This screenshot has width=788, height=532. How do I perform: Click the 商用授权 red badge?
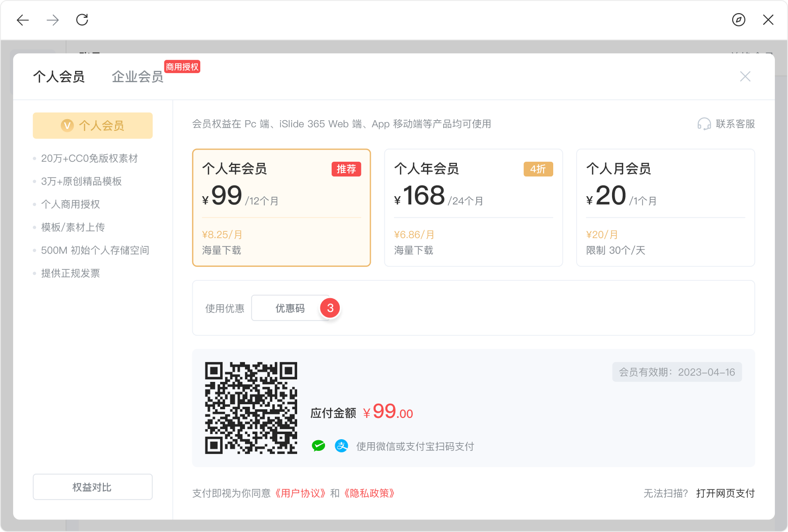(x=183, y=67)
